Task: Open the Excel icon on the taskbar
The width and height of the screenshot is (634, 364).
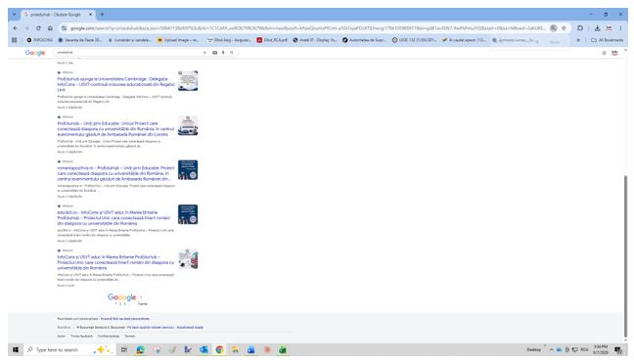Action: point(283,350)
